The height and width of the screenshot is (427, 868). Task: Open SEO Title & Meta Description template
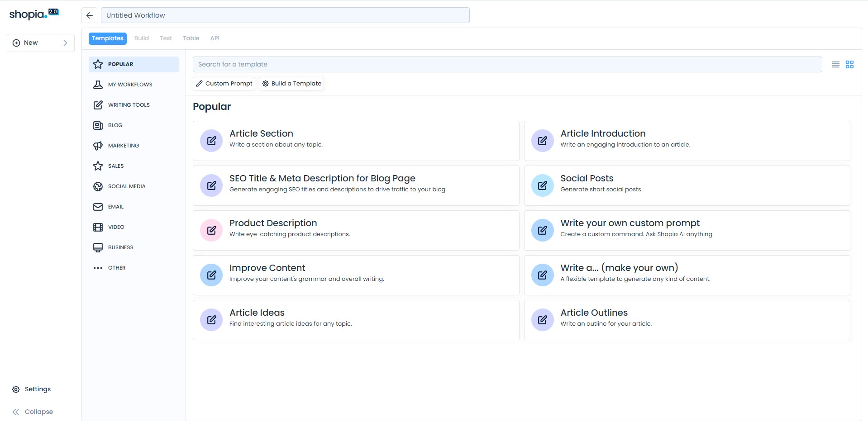point(356,185)
